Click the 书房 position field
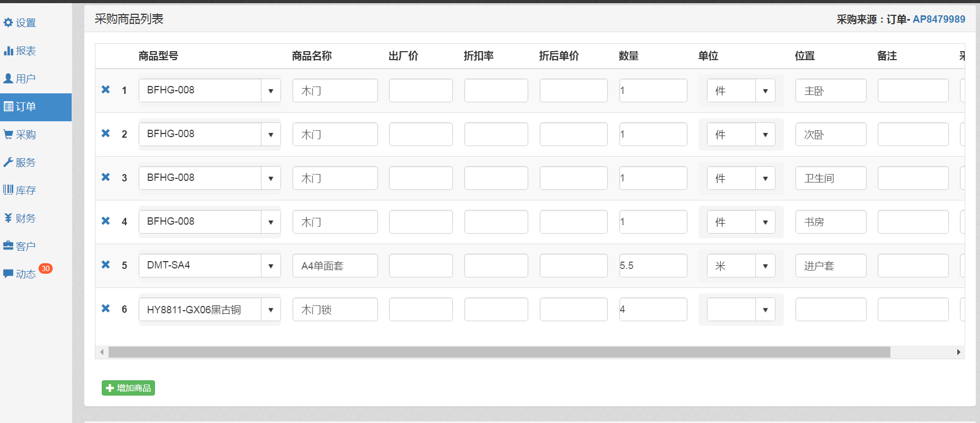 (831, 222)
